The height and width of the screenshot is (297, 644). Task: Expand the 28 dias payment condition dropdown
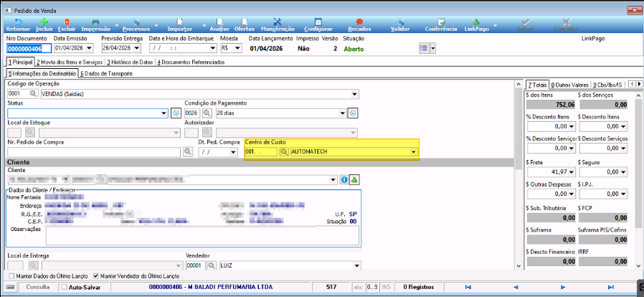[x=343, y=113]
